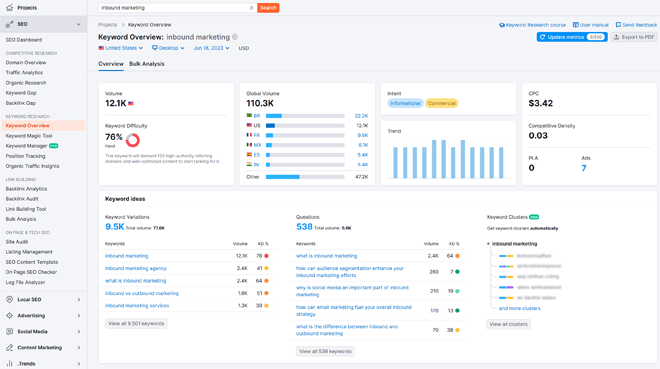This screenshot has width=660, height=369.
Task: Click the 9.5K keyword variations count
Action: tap(114, 227)
